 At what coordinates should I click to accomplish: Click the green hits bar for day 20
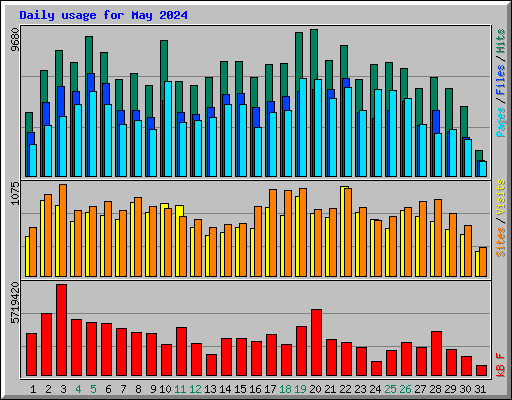tap(314, 54)
